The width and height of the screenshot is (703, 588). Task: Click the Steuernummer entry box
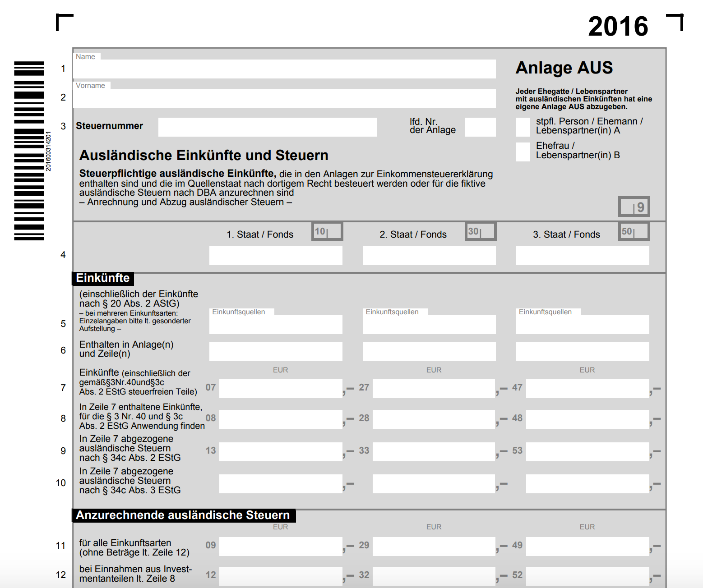pos(267,127)
